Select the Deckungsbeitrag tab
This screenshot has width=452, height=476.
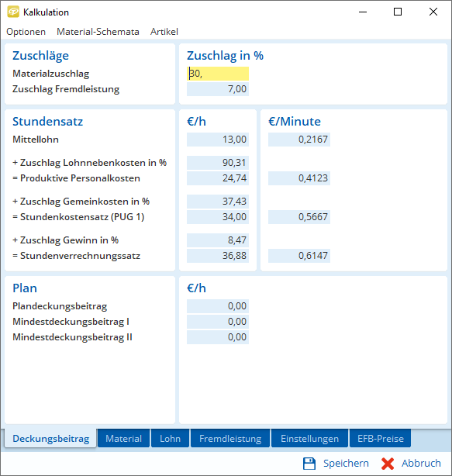[x=50, y=438]
